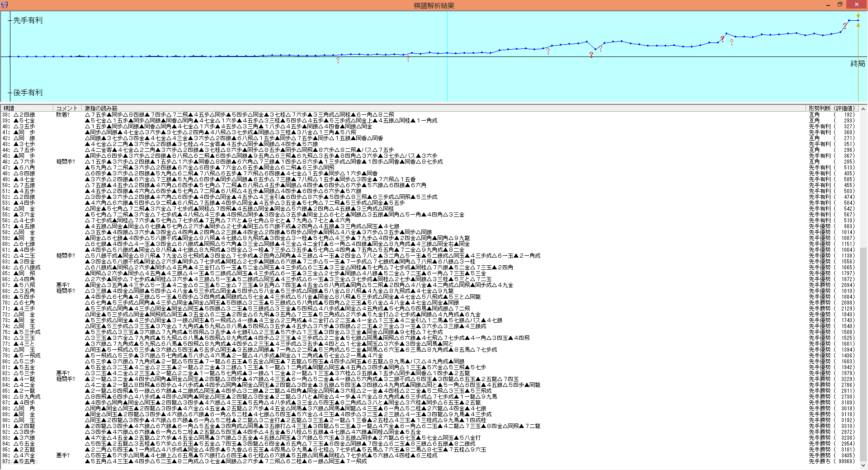Restore down the analysis window
Image resolution: width=868 pixels, height=470 pixels.
click(x=840, y=5)
